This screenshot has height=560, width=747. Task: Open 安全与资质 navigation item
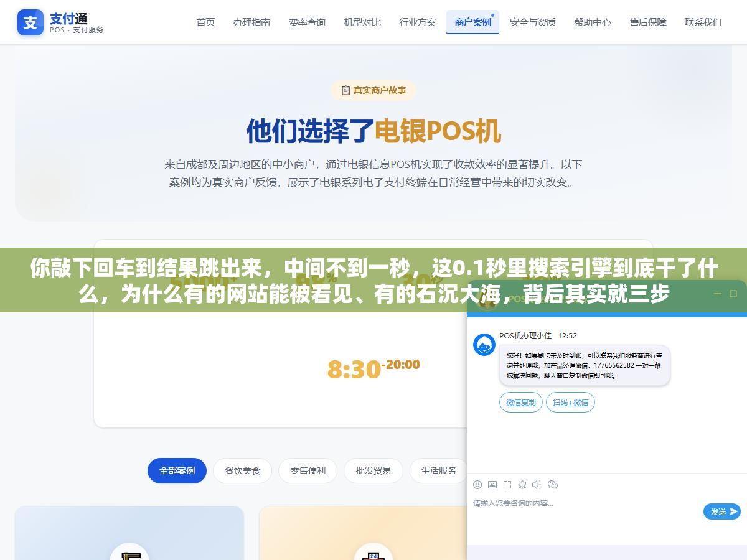[532, 22]
